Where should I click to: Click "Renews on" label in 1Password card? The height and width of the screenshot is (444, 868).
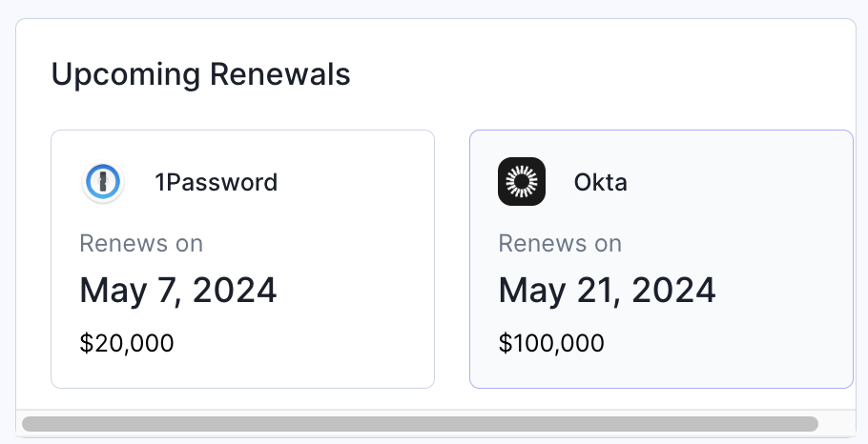pos(141,243)
